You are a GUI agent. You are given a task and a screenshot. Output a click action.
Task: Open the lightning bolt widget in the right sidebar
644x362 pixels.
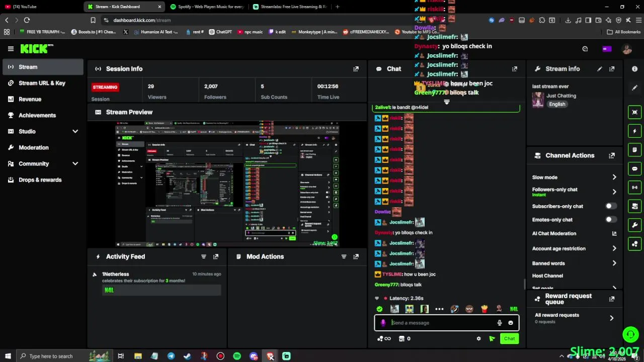point(635,131)
